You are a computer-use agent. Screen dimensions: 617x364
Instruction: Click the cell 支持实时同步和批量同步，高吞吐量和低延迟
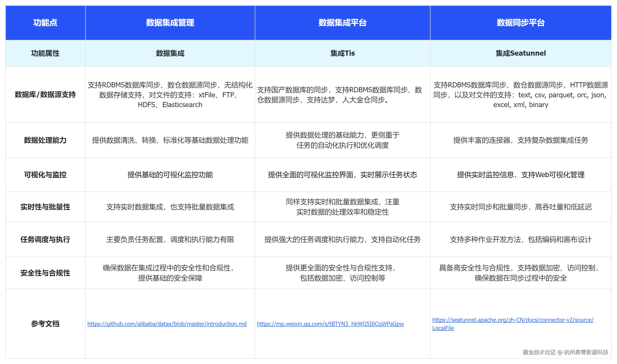(521, 207)
